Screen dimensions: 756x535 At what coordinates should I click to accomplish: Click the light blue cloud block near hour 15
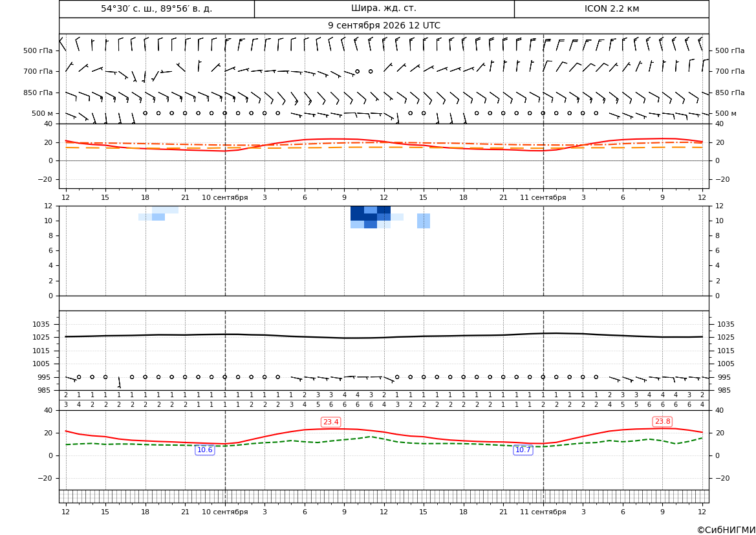point(424,221)
